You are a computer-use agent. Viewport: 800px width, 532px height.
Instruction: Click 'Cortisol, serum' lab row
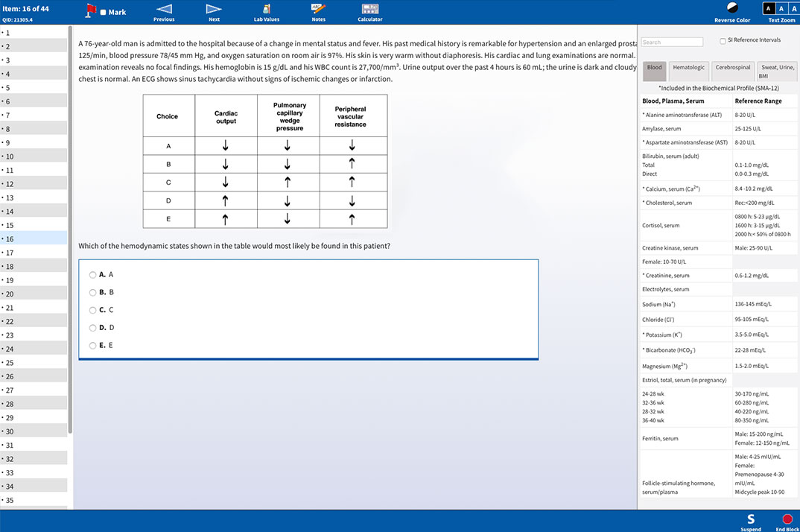[718, 225]
